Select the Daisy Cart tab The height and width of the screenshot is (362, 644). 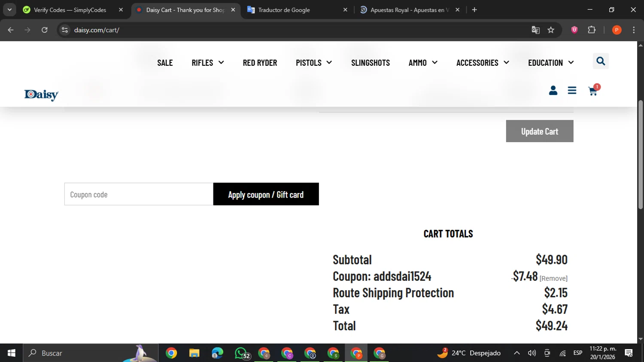[x=185, y=10]
